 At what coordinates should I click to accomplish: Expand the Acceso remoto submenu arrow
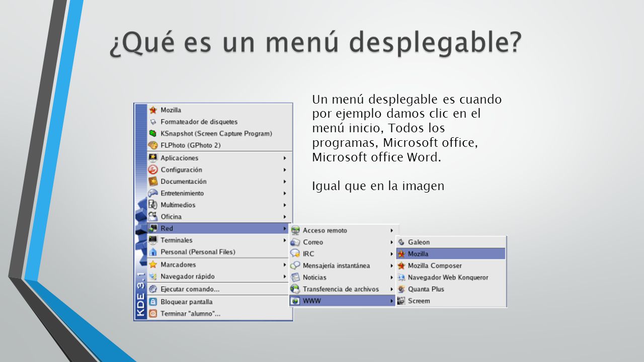click(391, 230)
